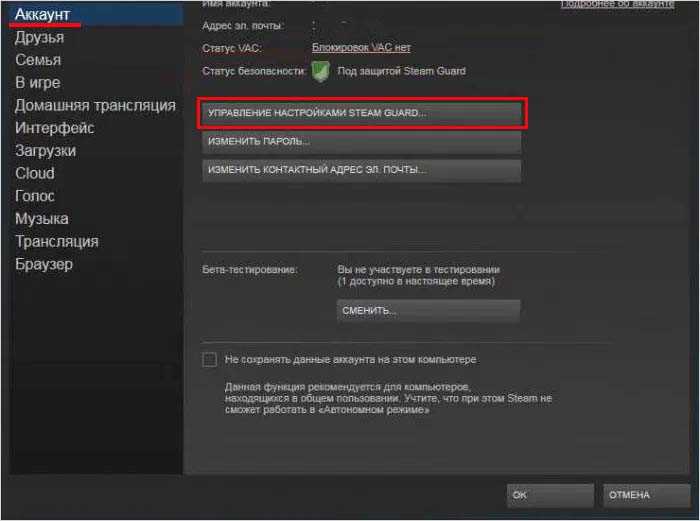Open the Загрузки settings section
The image size is (700, 521).
point(46,151)
